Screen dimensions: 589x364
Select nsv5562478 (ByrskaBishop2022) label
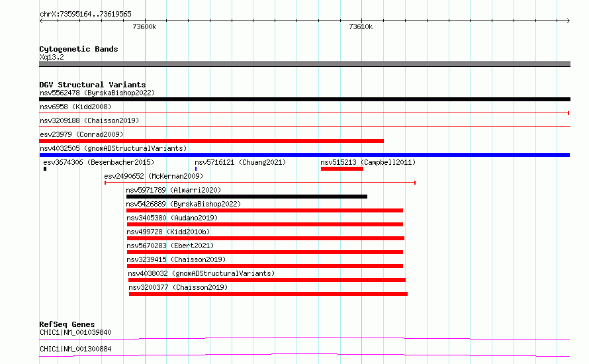97,93
